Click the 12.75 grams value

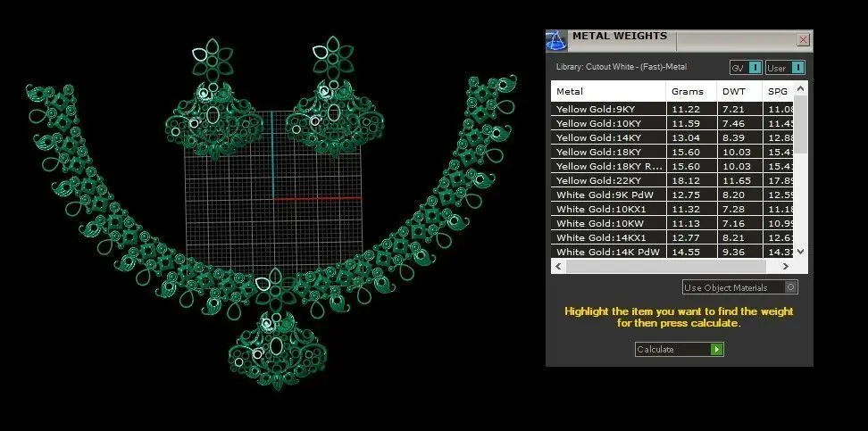coord(685,195)
